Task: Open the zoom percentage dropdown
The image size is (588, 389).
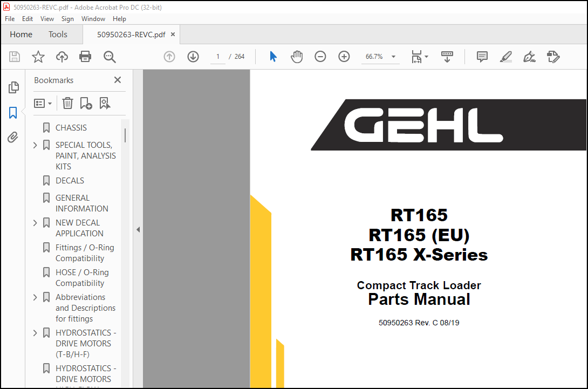Action: click(393, 57)
